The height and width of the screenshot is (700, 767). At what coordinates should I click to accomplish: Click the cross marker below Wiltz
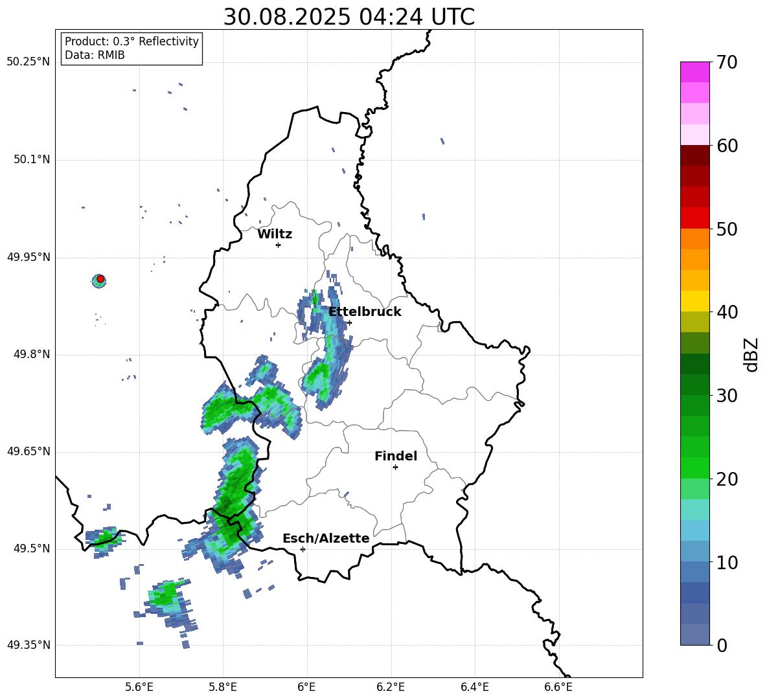278,245
